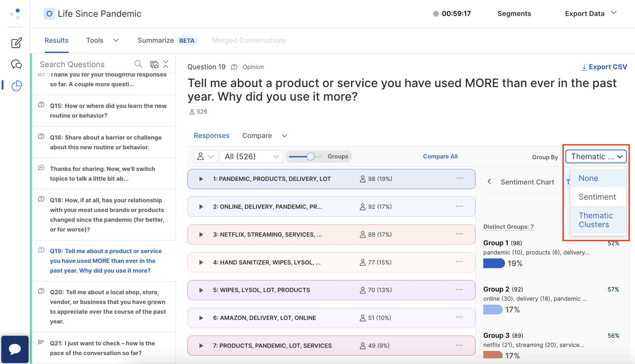Adjust the Groups granularity slider
Screen dimensions: 635x364
tap(311, 156)
